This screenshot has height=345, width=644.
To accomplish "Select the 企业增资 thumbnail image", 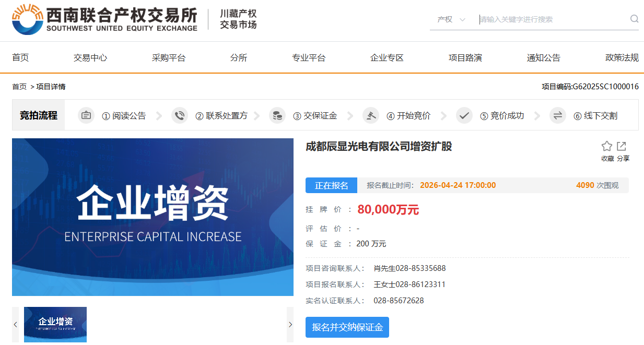I will (55, 325).
